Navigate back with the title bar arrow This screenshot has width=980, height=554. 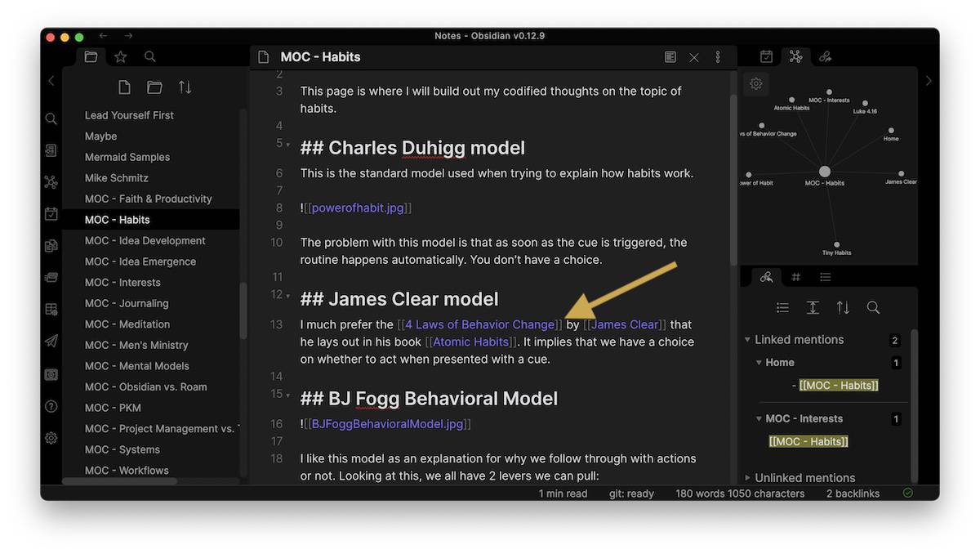[x=103, y=36]
